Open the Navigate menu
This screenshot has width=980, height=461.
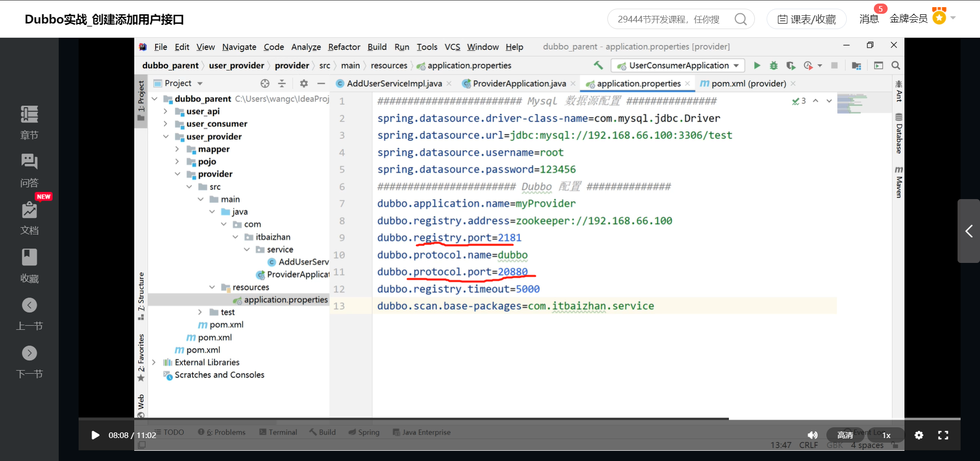[x=239, y=47]
